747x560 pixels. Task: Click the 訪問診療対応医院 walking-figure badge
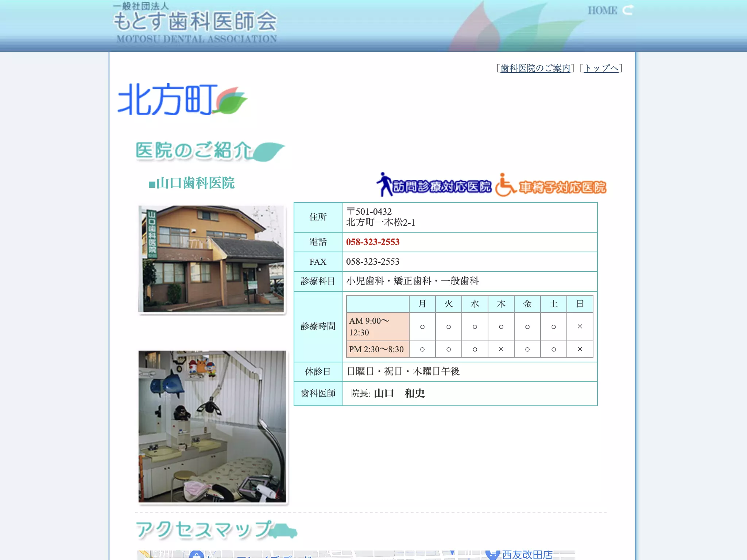coord(434,185)
